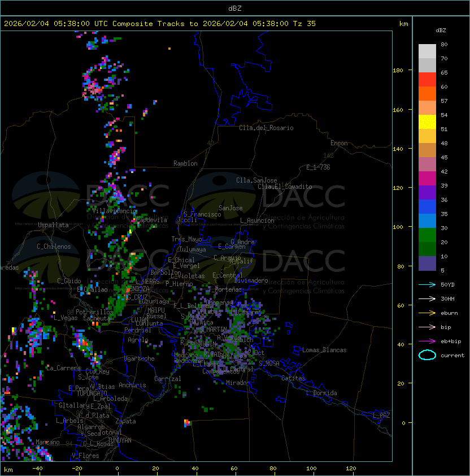This screenshot has height=476, width=470.
Task: Pick the light gray swatch between 80 and 70
Action: tap(427, 51)
